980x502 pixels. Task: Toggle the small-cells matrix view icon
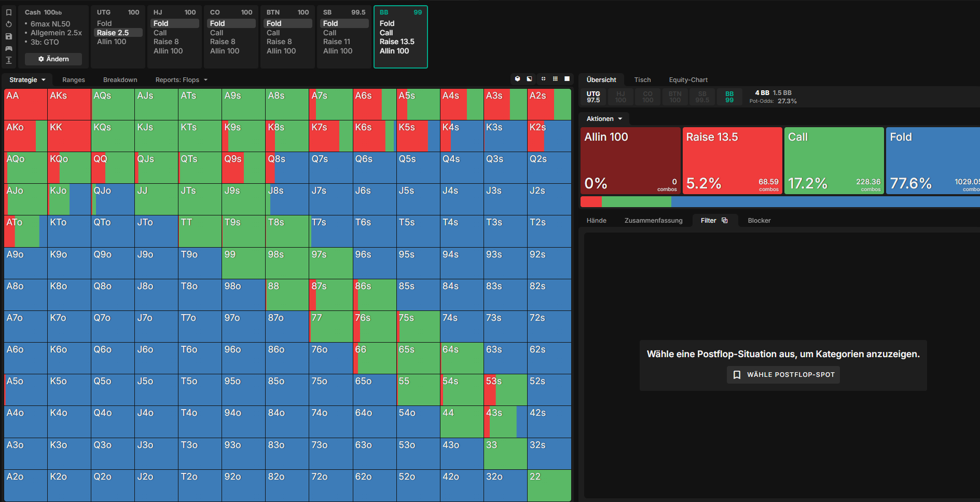pos(543,79)
